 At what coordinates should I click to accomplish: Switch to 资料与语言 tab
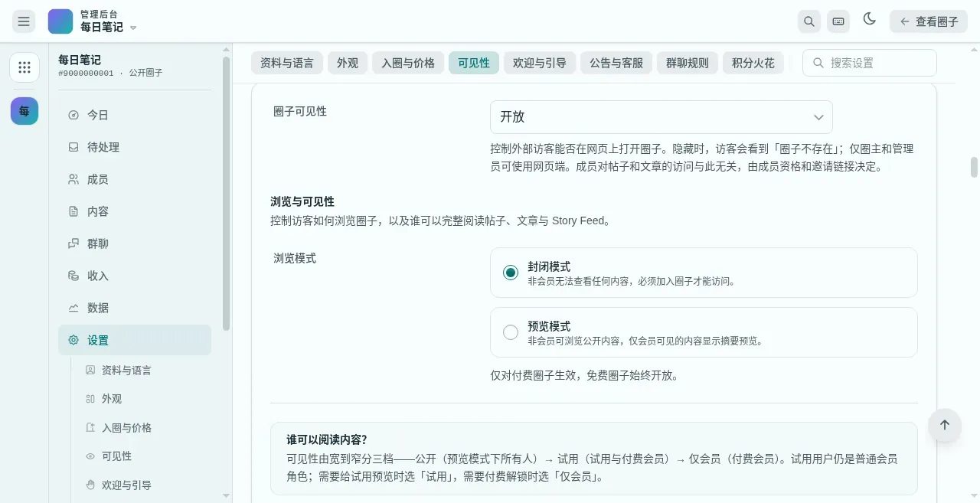[287, 63]
